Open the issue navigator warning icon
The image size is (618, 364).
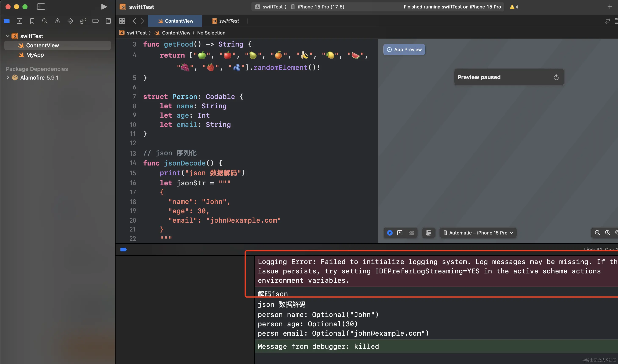pos(57,21)
